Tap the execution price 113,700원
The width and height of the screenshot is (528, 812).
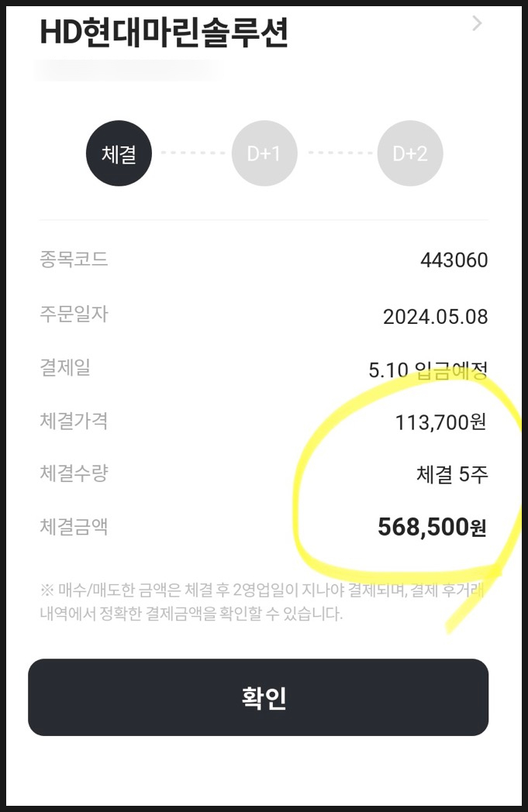(x=440, y=422)
